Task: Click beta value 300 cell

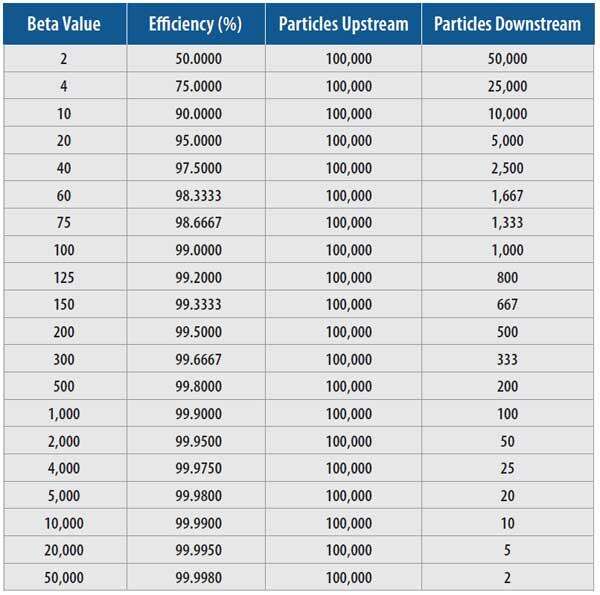Action: pyautogui.click(x=64, y=359)
